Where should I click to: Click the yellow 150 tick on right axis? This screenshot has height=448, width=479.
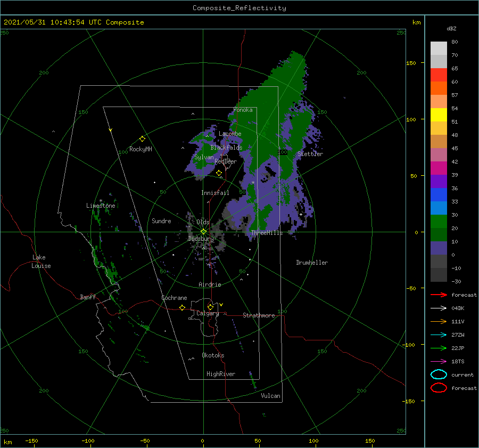pos(411,63)
